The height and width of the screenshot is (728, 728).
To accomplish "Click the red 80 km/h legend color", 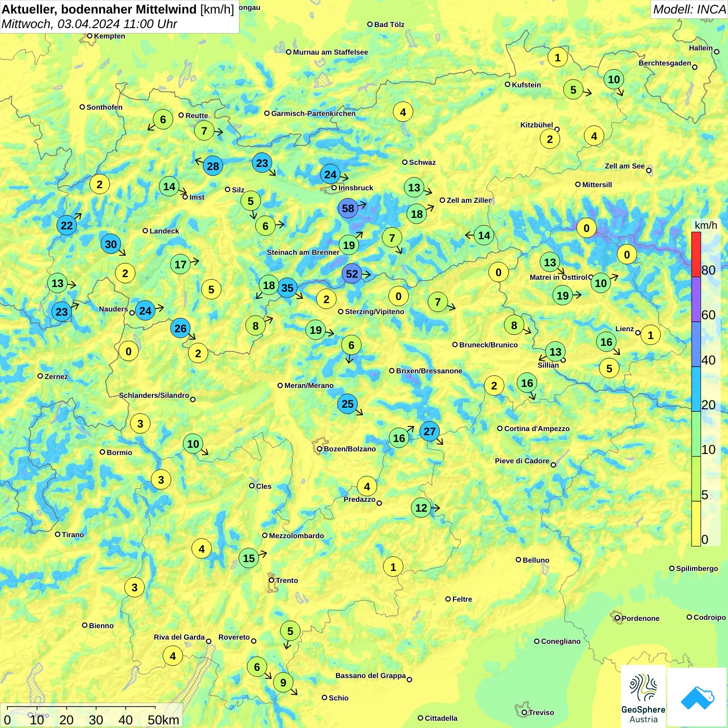I will pyautogui.click(x=696, y=254).
